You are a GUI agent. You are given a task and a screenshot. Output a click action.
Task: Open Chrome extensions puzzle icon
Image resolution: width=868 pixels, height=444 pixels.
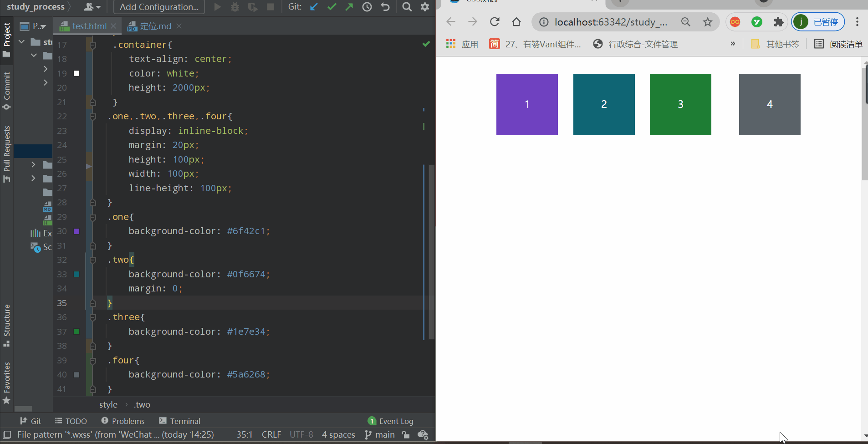point(779,22)
